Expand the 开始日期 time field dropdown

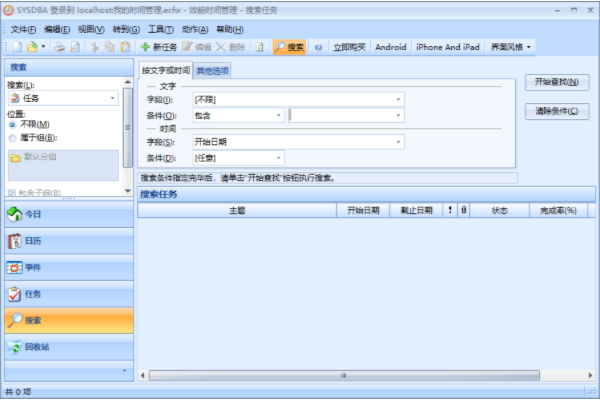(x=398, y=141)
